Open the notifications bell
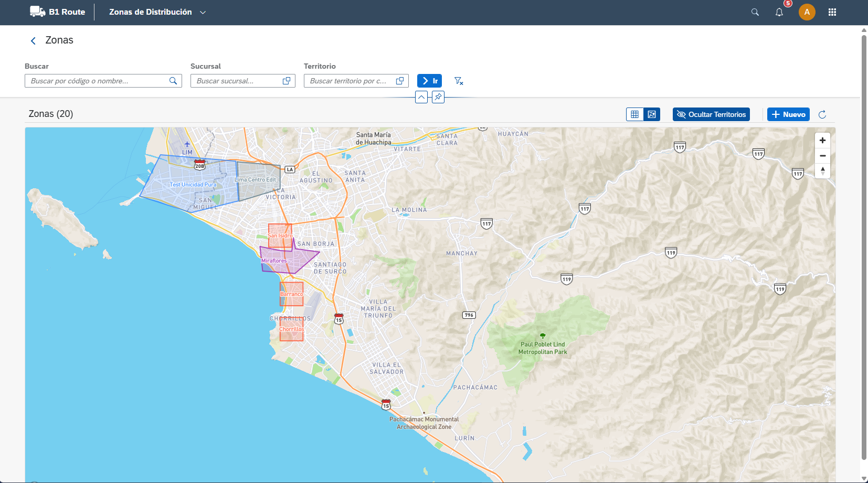The height and width of the screenshot is (483, 868). click(x=779, y=12)
